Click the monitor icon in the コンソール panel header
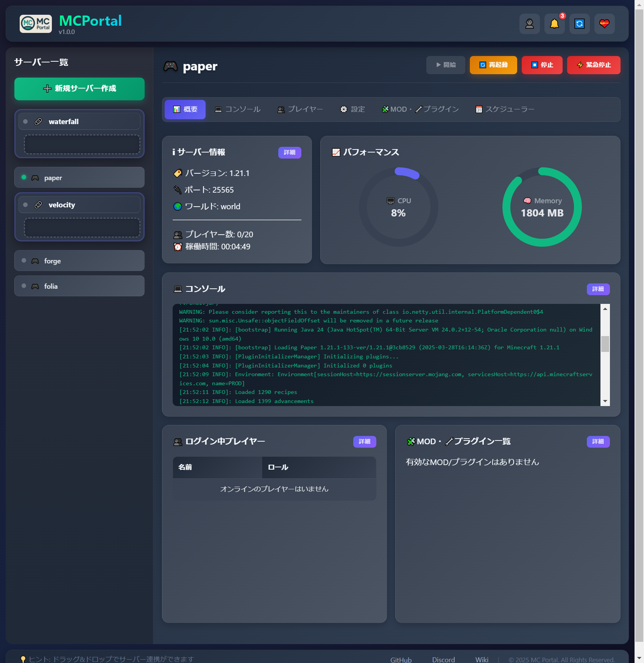The height and width of the screenshot is (663, 644). [x=178, y=288]
